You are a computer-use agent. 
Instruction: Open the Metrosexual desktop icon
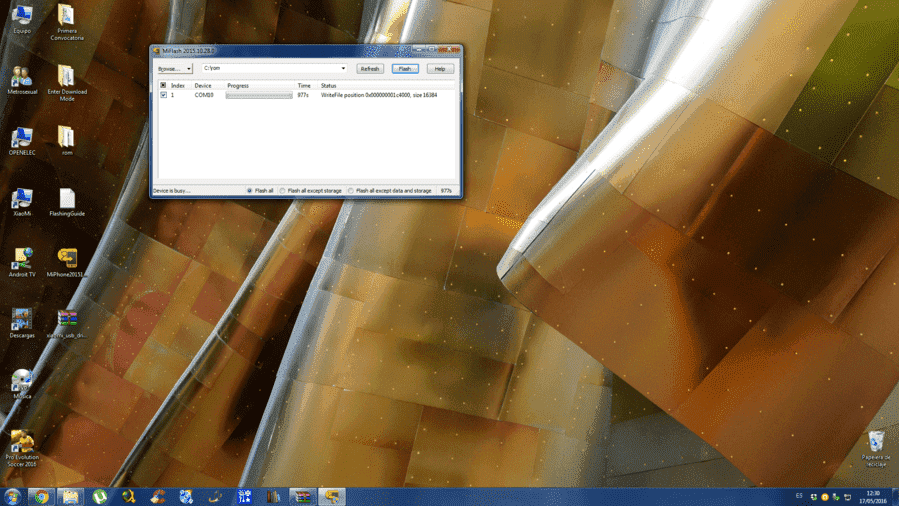(22, 80)
